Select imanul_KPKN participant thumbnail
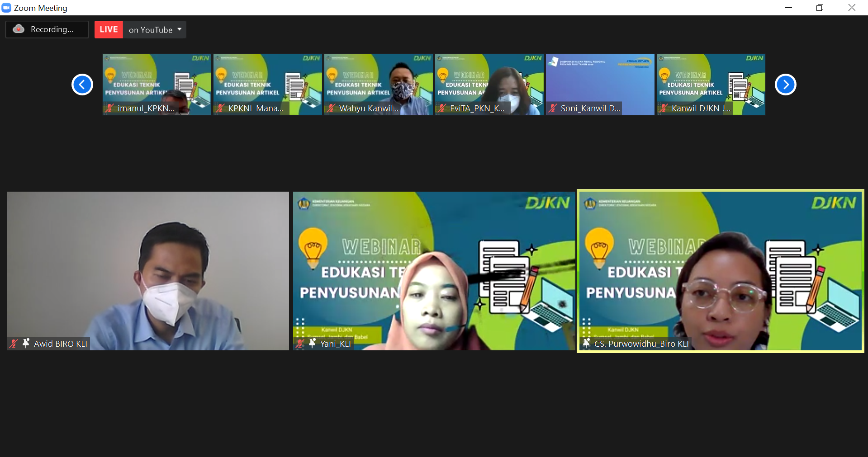 (x=157, y=84)
